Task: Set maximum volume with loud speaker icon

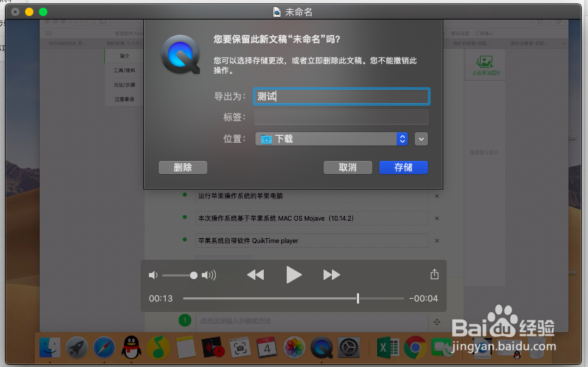Action: pos(209,275)
